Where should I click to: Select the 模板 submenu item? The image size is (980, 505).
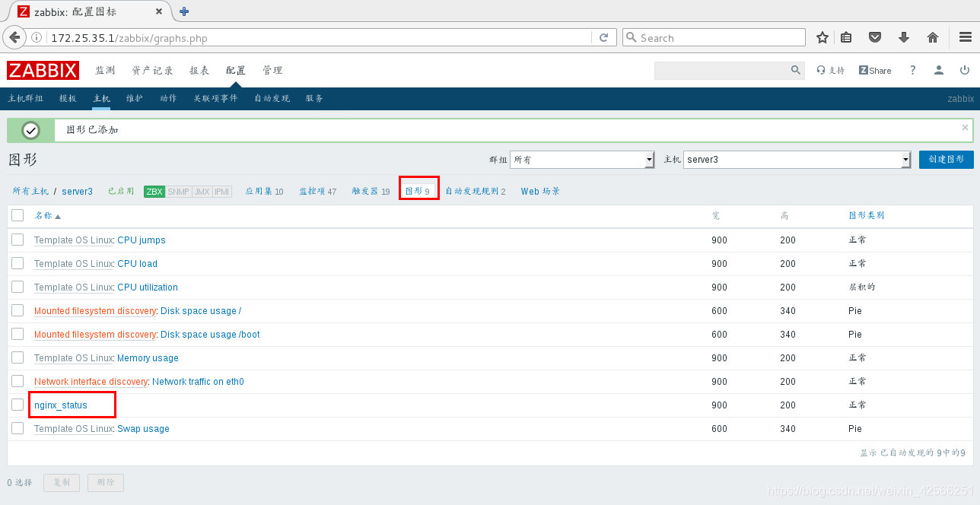tap(68, 99)
